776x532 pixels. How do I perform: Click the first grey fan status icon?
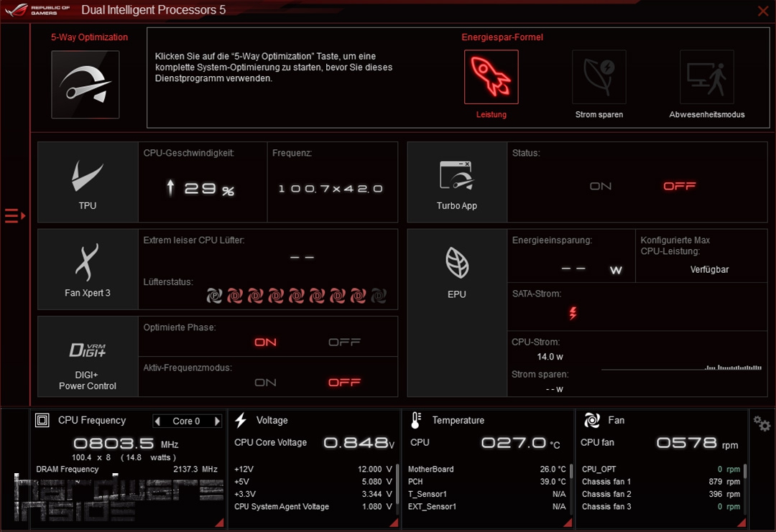point(214,296)
